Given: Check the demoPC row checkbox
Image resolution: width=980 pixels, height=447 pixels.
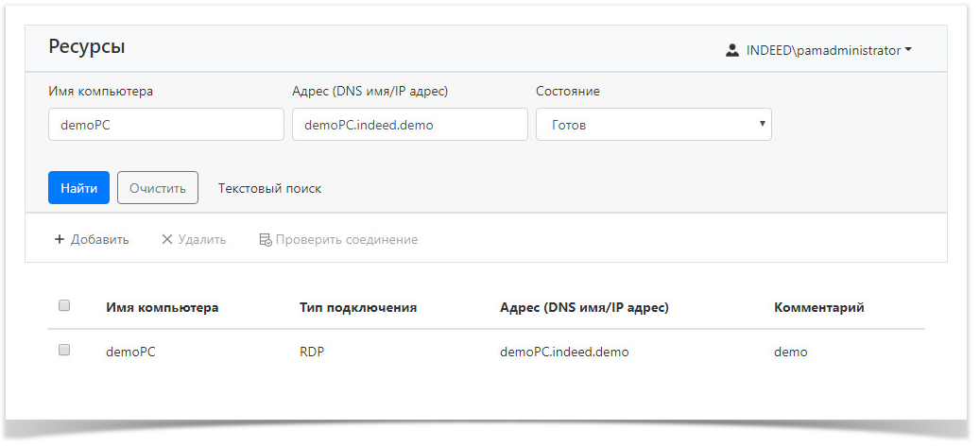Looking at the screenshot, I should pos(64,350).
